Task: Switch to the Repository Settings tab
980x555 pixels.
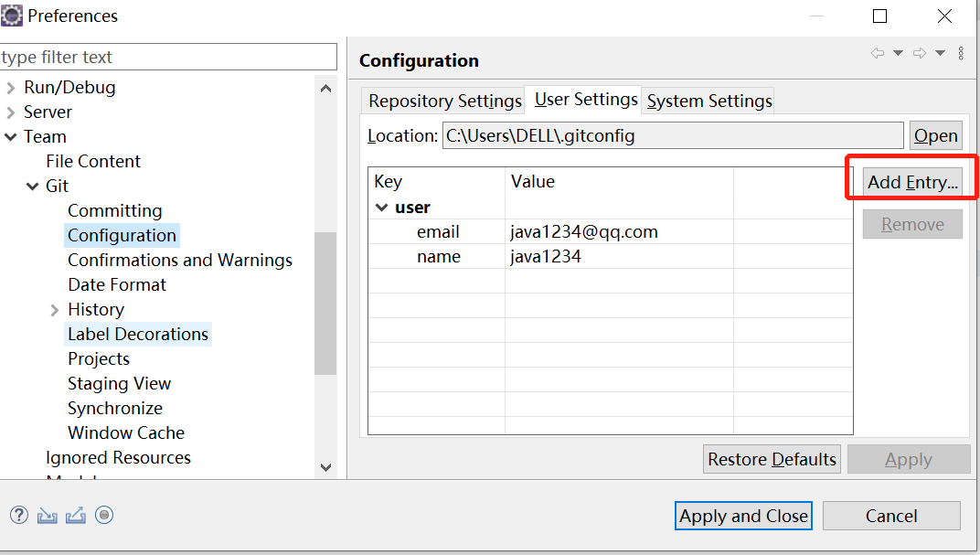Action: click(x=445, y=101)
